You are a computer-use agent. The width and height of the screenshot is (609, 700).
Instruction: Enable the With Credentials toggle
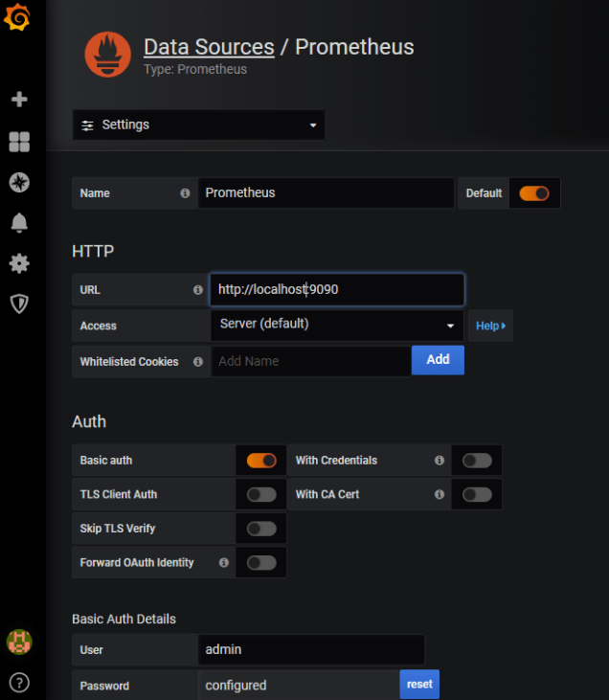(x=477, y=461)
